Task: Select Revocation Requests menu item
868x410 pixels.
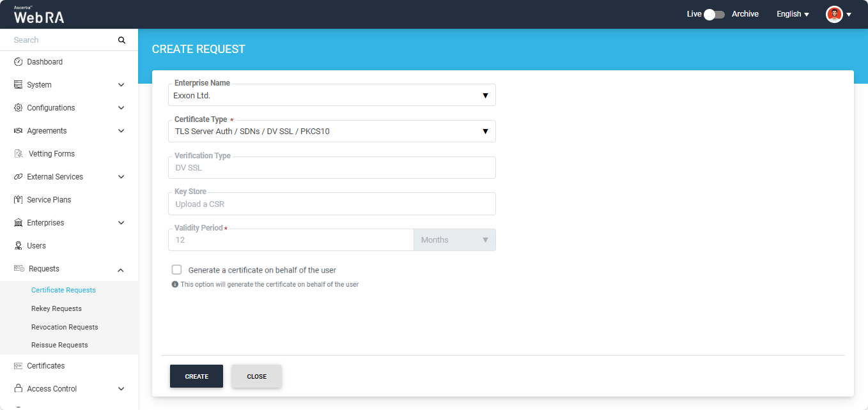Action: (65, 327)
